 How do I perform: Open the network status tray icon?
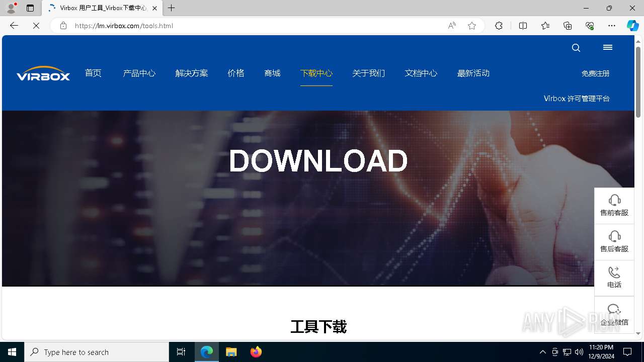point(567,352)
